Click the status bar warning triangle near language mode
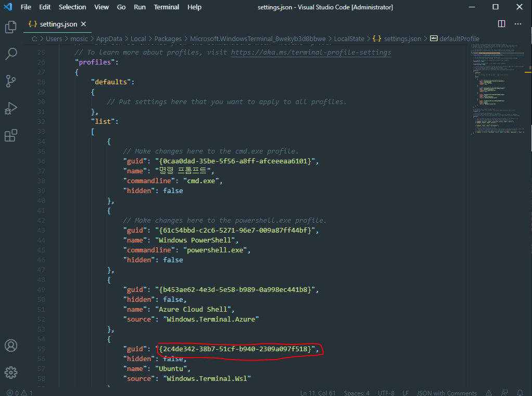The height and width of the screenshot is (396, 532). [489, 392]
